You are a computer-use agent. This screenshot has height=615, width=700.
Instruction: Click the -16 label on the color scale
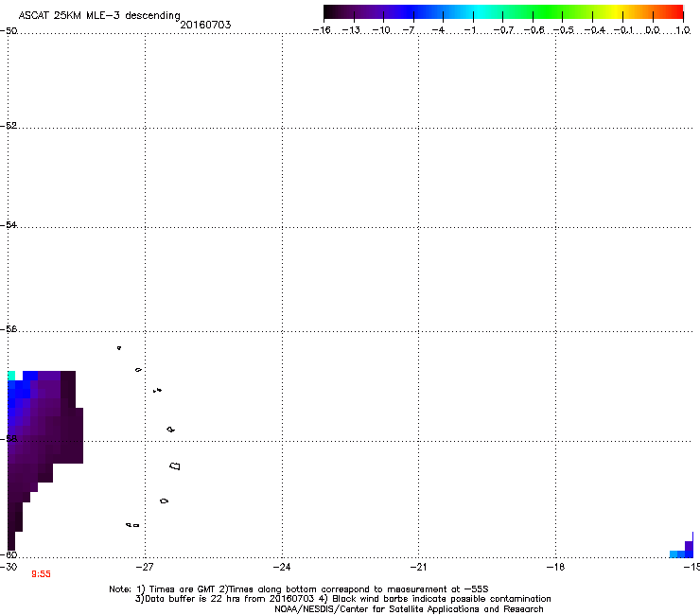(322, 30)
